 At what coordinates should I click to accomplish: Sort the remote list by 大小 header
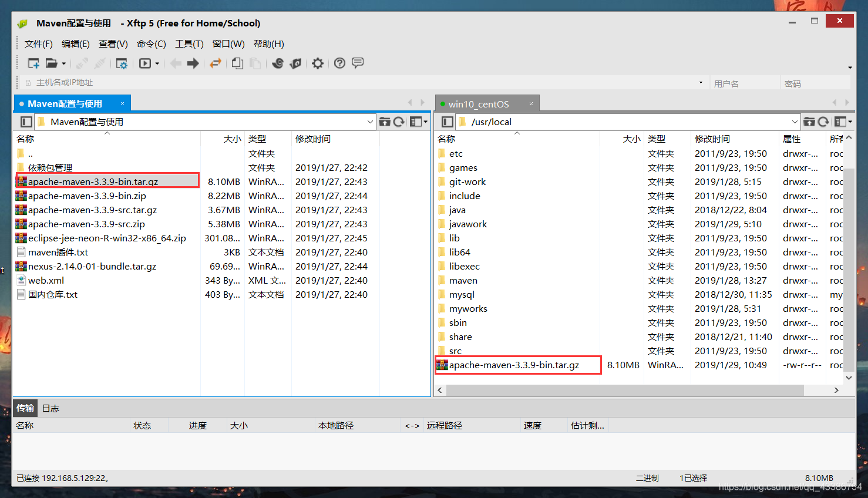coord(622,139)
